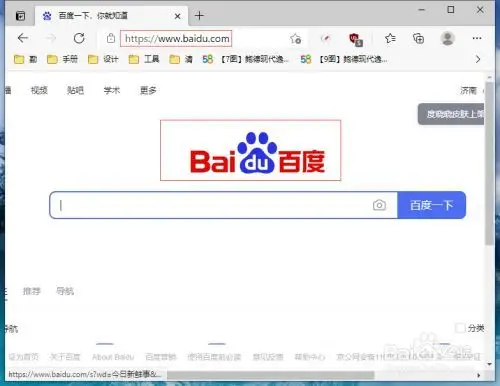Go to the 学术 link
Screen dimensions: 500x386
(112, 90)
